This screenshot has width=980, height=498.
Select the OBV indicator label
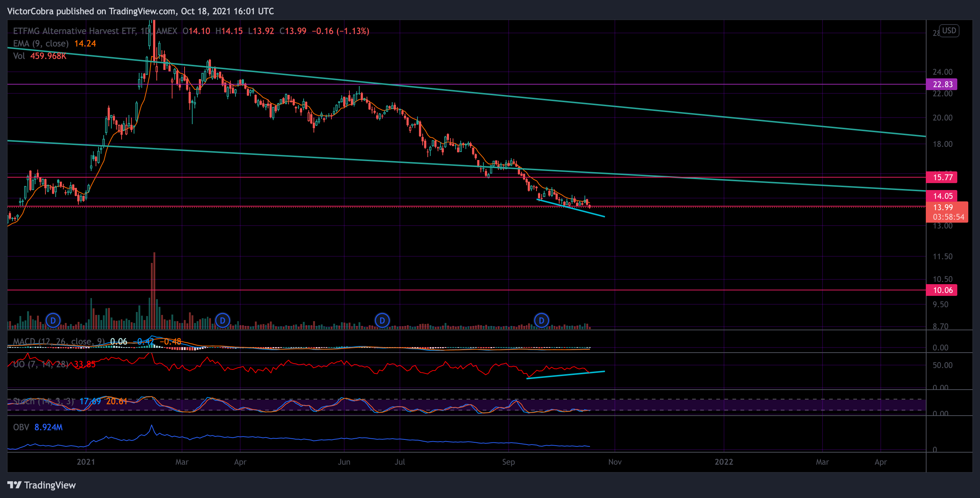point(21,427)
